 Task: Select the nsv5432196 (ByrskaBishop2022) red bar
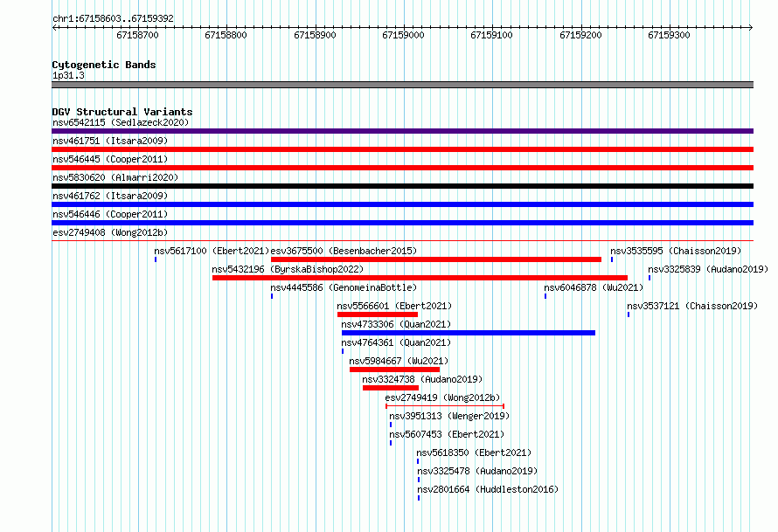point(420,278)
